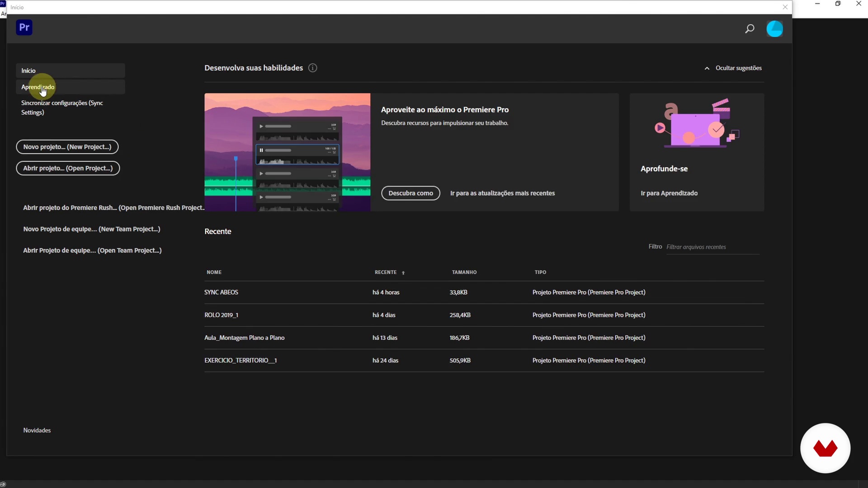
Task: Open Premiere Rush project link
Action: tap(113, 207)
